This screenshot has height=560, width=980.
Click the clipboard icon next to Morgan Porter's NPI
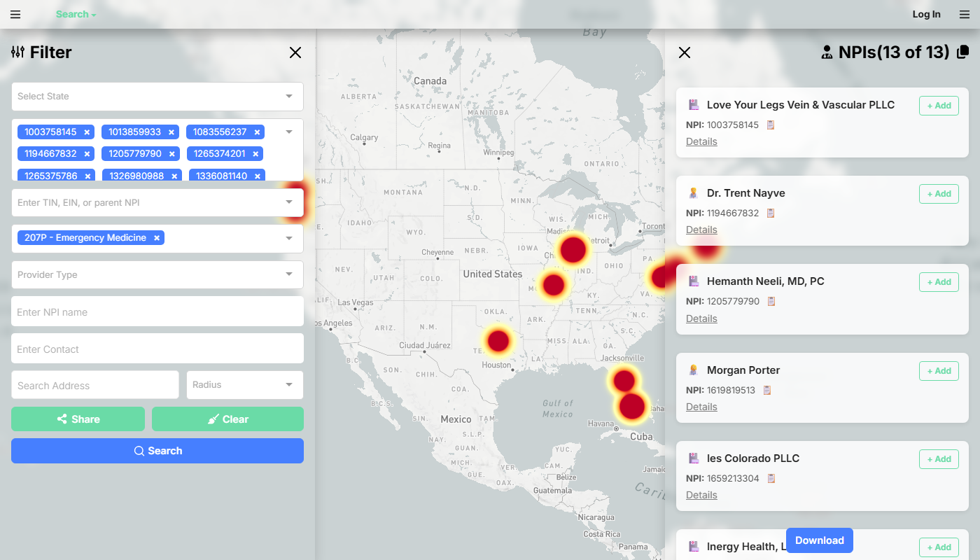click(767, 390)
